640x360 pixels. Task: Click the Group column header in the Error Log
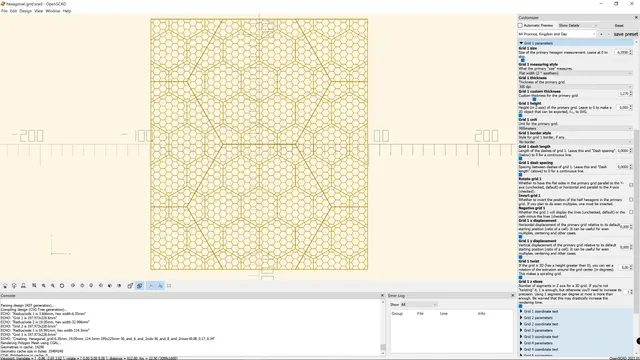(397, 313)
